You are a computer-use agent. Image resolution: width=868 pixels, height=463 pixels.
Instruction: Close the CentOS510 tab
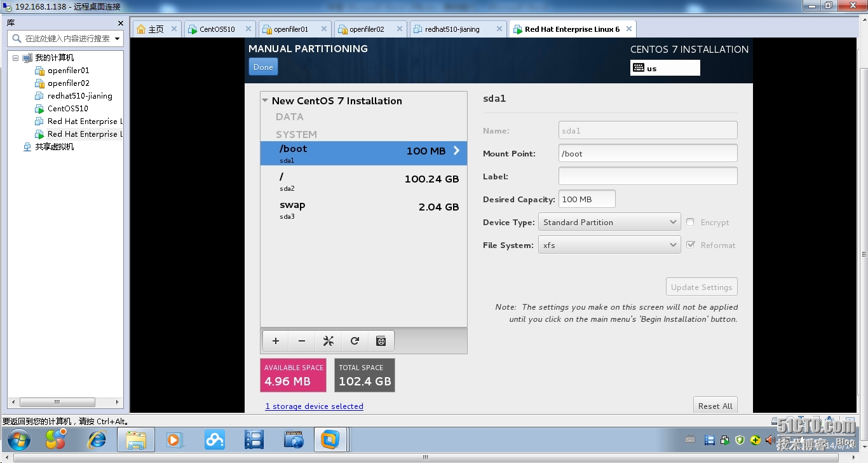tap(248, 29)
